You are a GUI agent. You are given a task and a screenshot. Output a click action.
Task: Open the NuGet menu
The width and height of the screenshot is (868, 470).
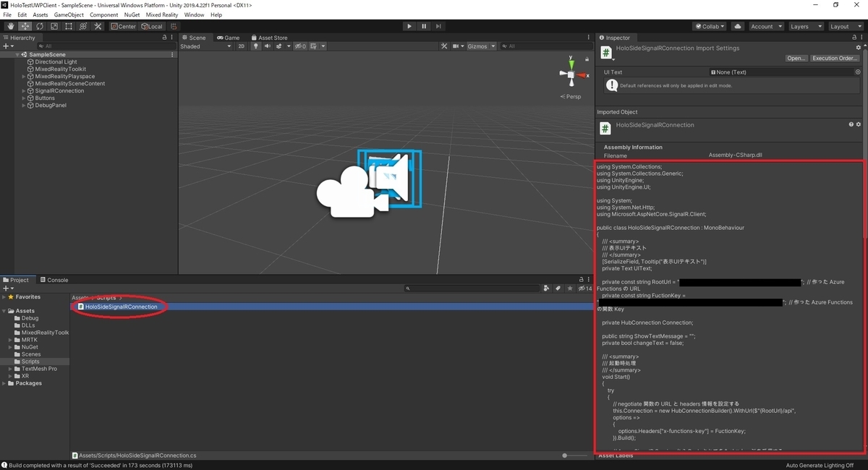[132, 14]
